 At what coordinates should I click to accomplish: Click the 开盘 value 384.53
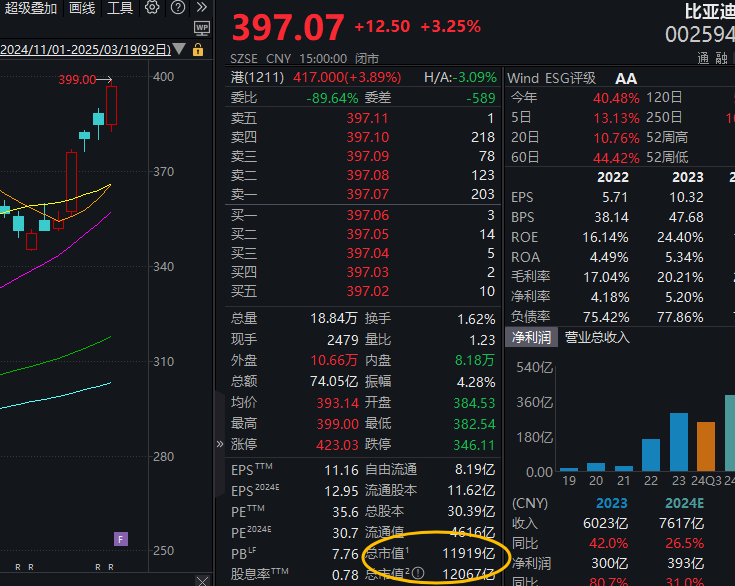coord(474,403)
